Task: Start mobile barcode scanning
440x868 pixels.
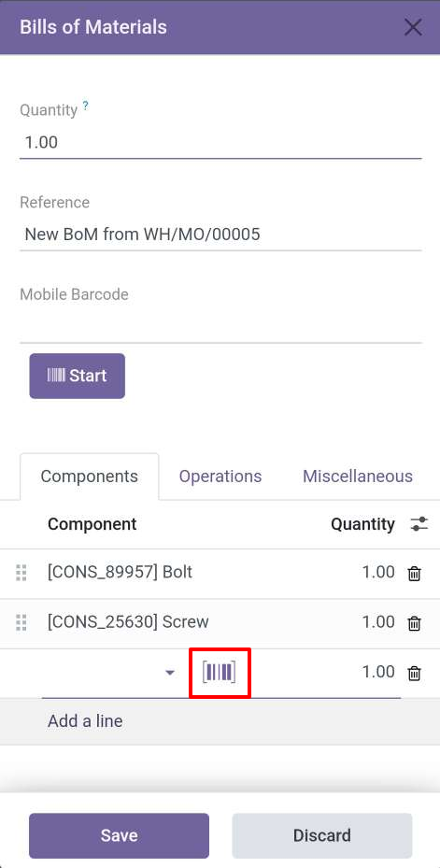Action: coord(77,376)
